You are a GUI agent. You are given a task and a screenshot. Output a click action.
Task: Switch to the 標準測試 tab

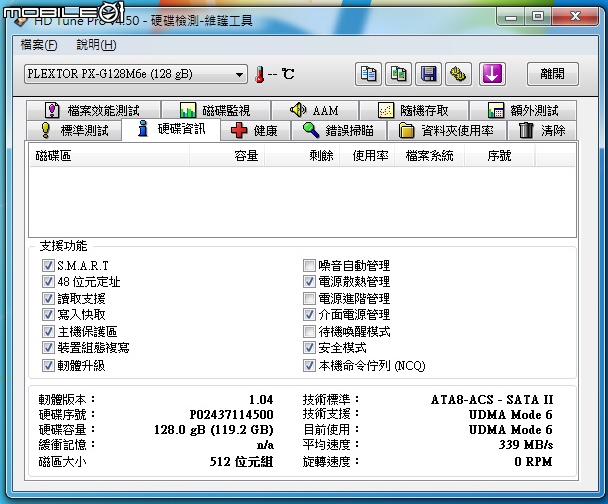click(74, 130)
